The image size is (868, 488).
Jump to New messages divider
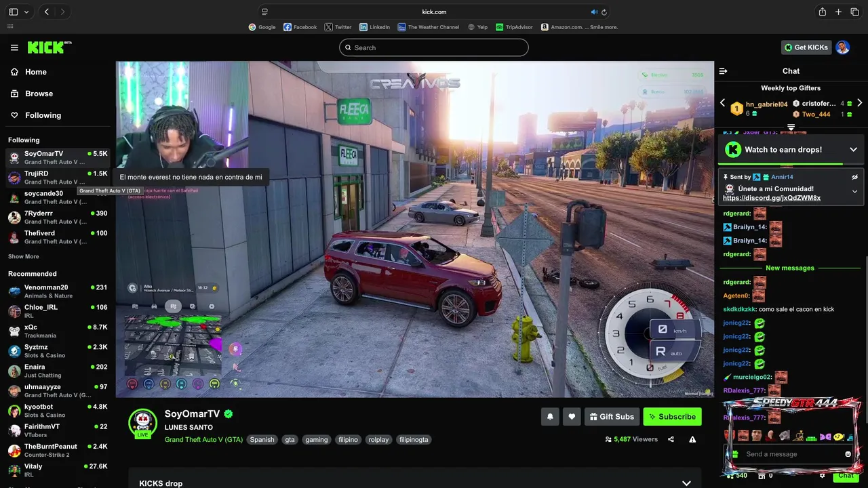click(789, 268)
